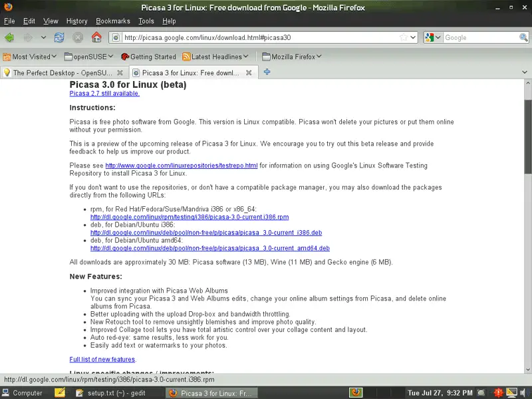Open the back/forward history dropdown arrow
This screenshot has width=532, height=399.
coord(43,37)
